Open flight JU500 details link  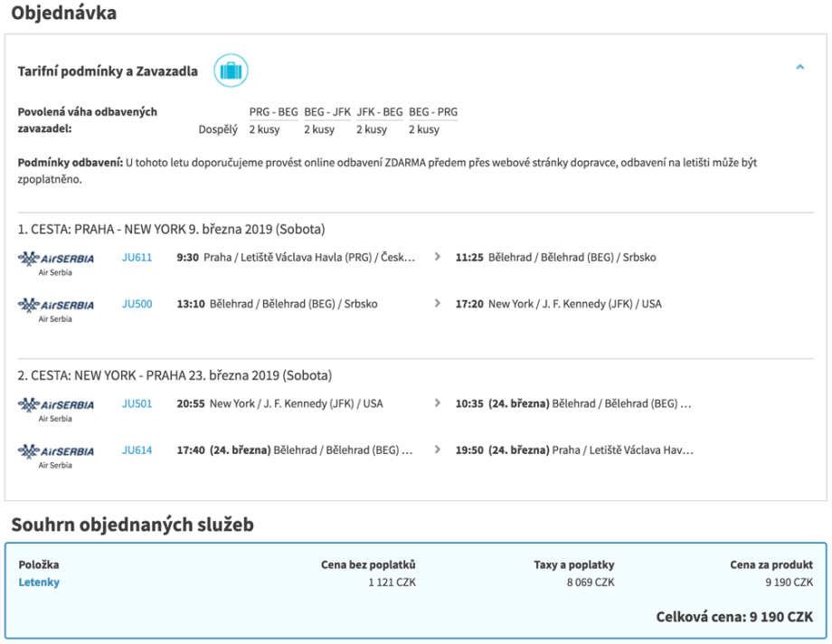137,304
